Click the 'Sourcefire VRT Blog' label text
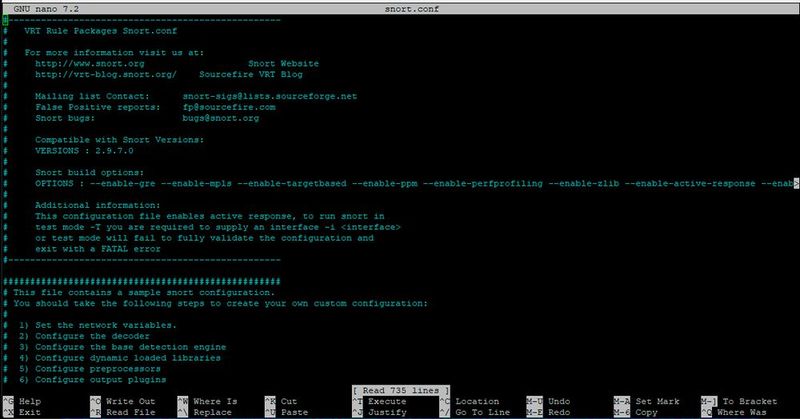The image size is (800, 419). point(251,75)
